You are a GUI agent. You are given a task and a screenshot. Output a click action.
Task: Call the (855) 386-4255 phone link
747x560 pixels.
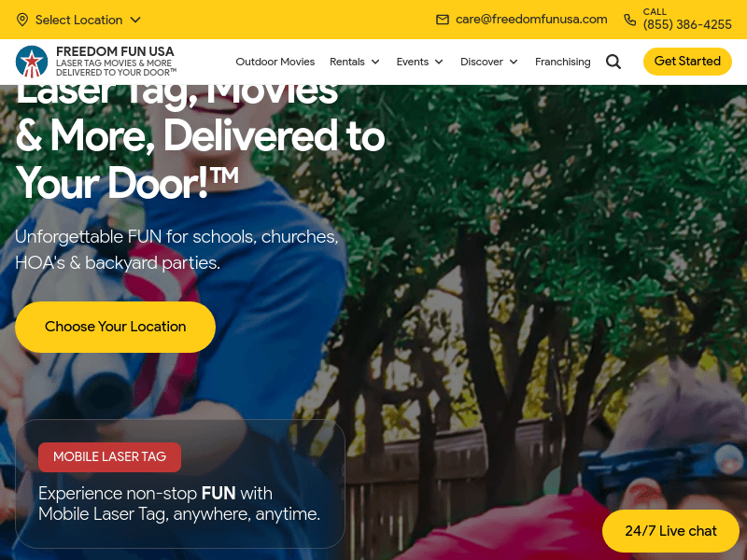click(x=687, y=24)
